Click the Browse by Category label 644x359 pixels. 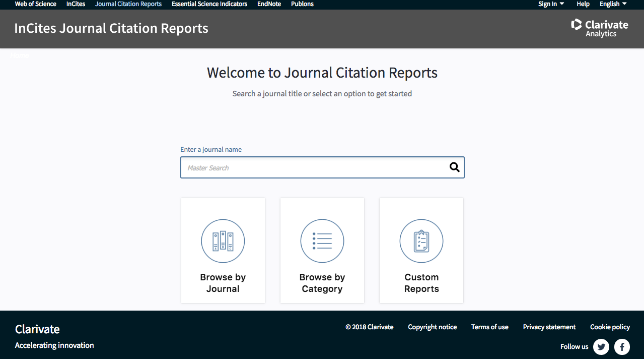coord(322,283)
